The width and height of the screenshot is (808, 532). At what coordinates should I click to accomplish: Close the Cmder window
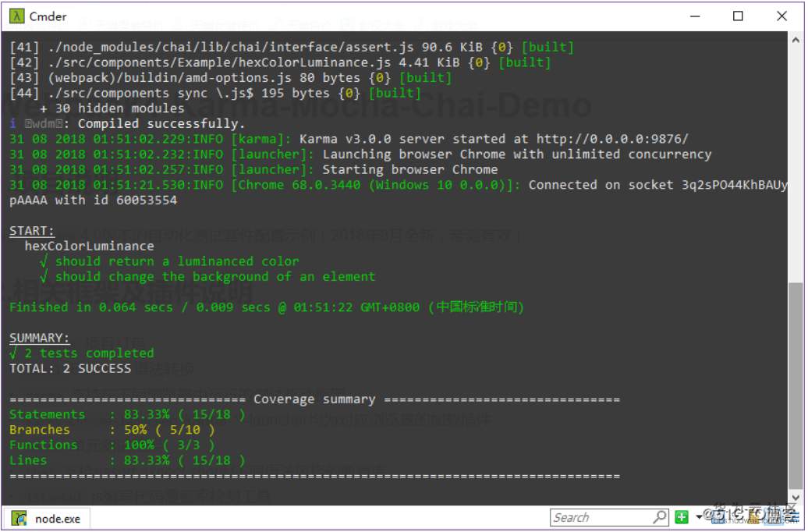781,16
